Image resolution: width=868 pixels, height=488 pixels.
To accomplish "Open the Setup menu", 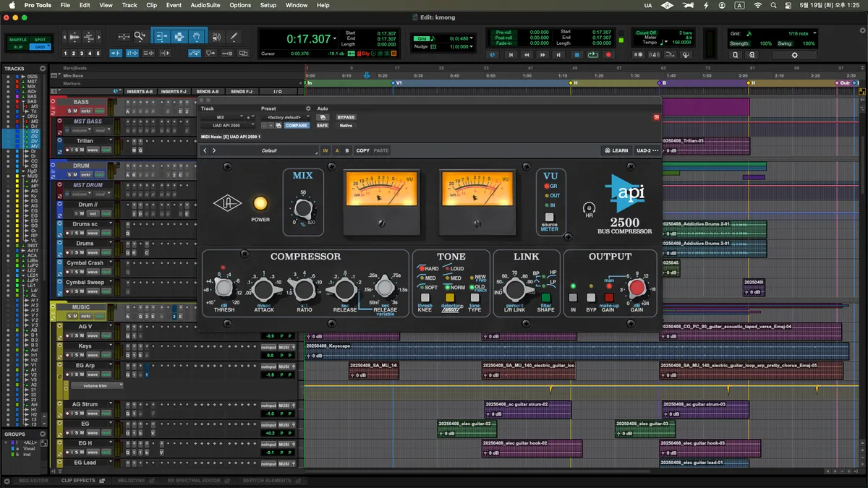I will (268, 5).
